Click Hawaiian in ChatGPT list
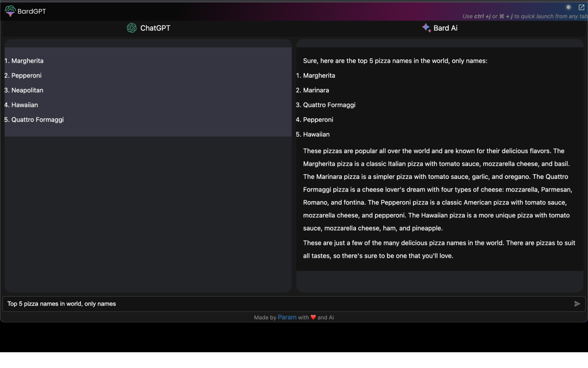 [25, 105]
